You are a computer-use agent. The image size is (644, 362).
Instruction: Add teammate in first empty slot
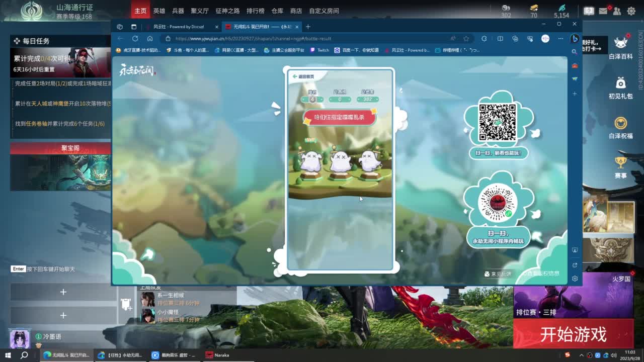tap(63, 292)
